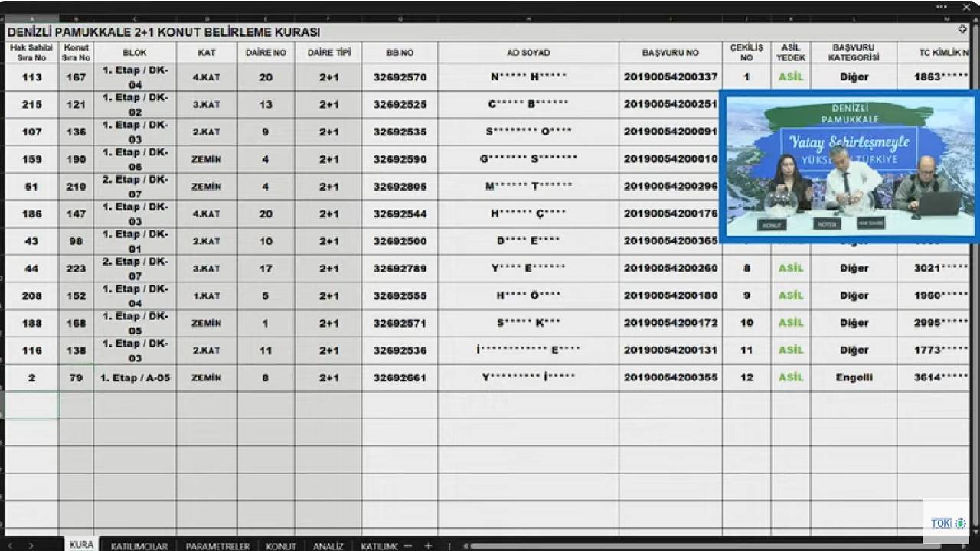Select the 3.KAT cell in row 215
Image resolution: width=980 pixels, height=551 pixels.
tap(207, 105)
